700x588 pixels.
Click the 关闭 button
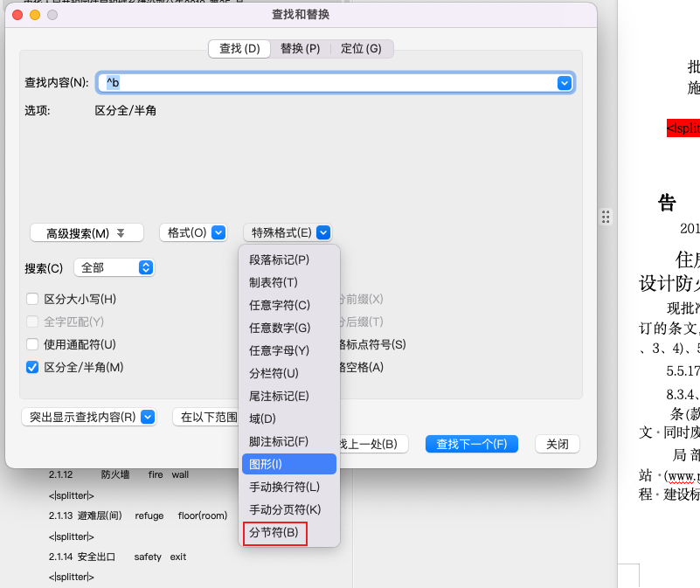point(557,444)
